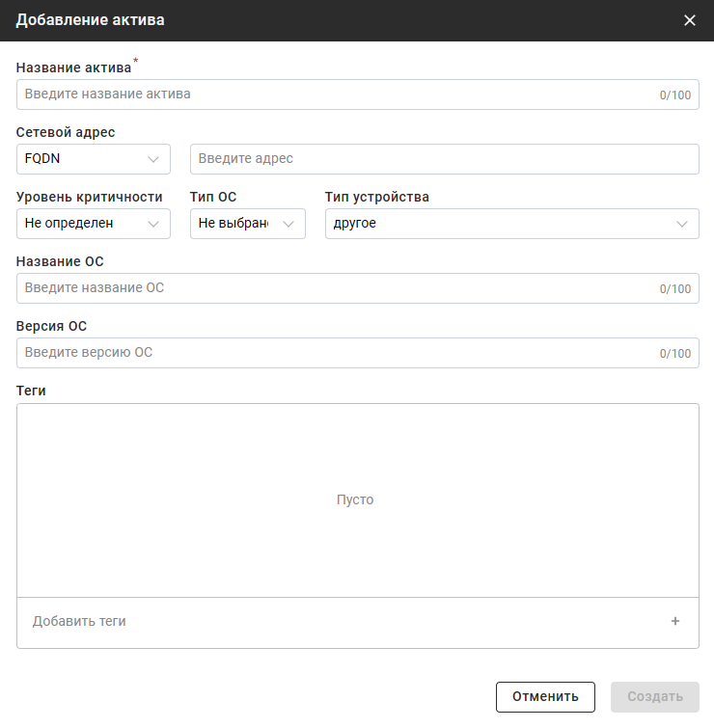Click the 0/100 counter in Версия ОС
Image resolution: width=714 pixels, height=728 pixels.
[x=675, y=354]
